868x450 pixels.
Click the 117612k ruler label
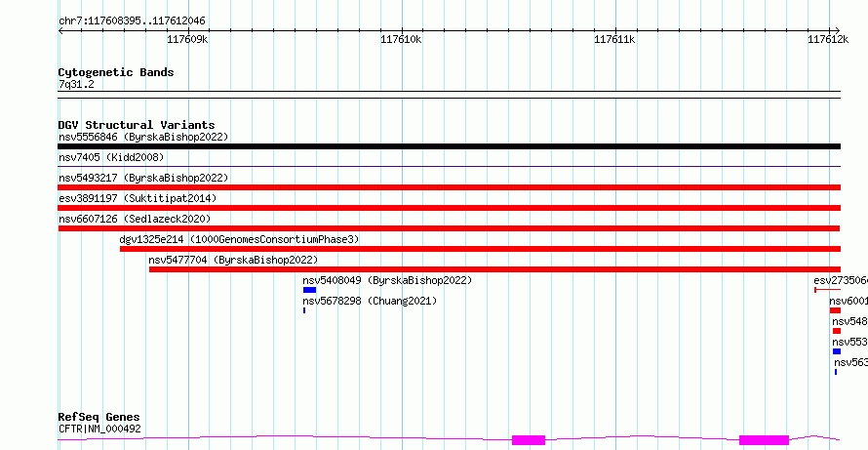pyautogui.click(x=828, y=39)
